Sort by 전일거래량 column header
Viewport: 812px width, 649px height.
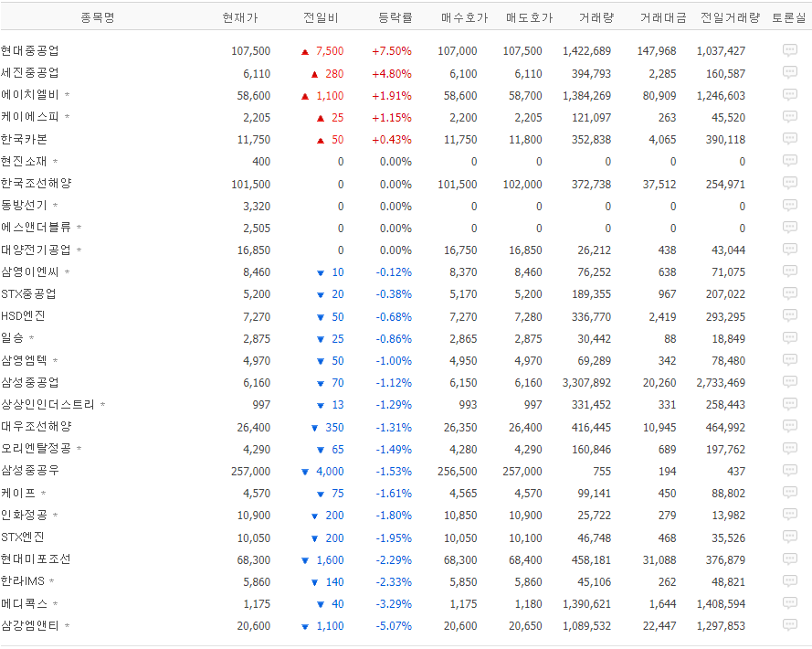click(x=730, y=17)
